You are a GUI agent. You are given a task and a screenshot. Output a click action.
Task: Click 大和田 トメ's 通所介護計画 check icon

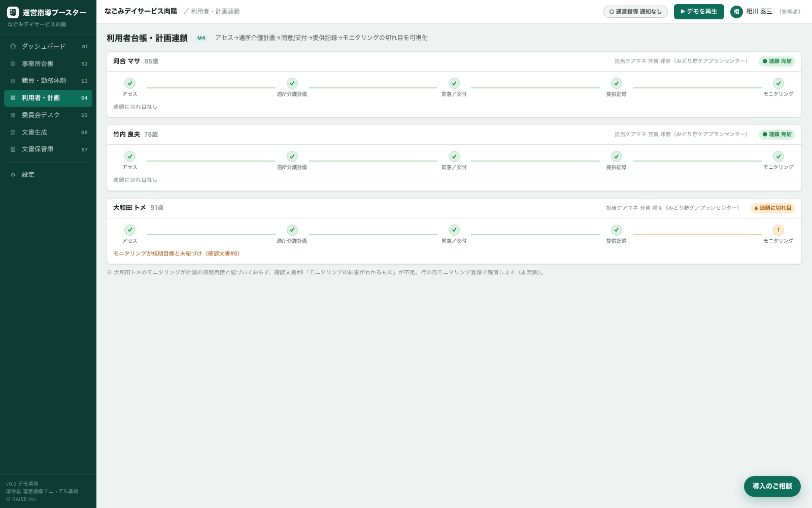(x=292, y=230)
